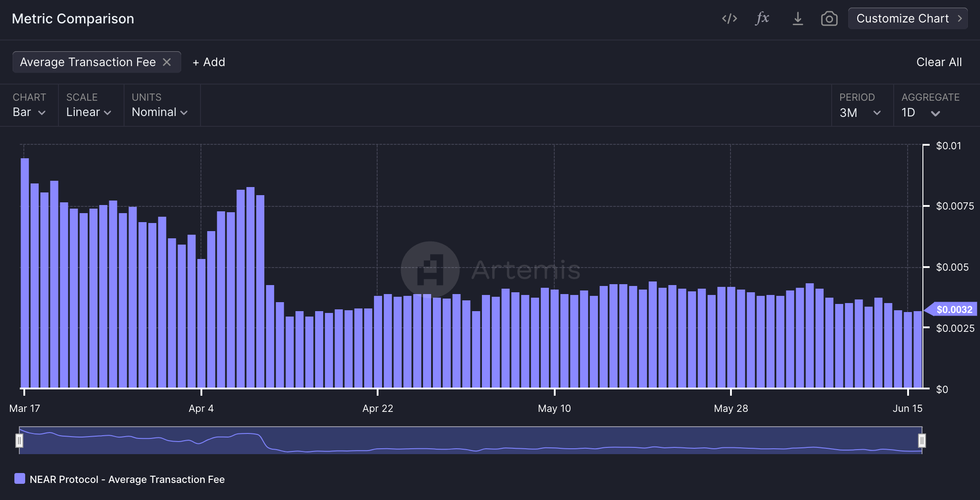Screen dimensions: 980x500
Task: Grab the left range slider handle
Action: (x=19, y=440)
